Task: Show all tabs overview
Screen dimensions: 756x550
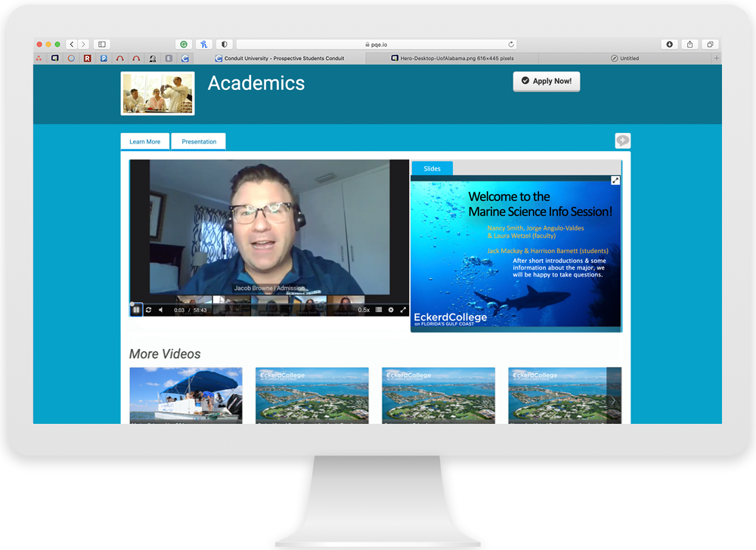Action: pyautogui.click(x=710, y=45)
